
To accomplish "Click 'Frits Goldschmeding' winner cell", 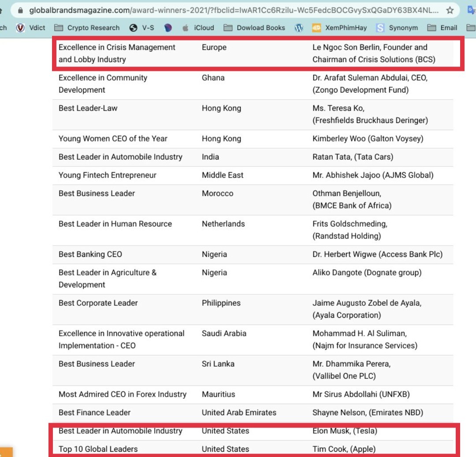I will (350, 230).
